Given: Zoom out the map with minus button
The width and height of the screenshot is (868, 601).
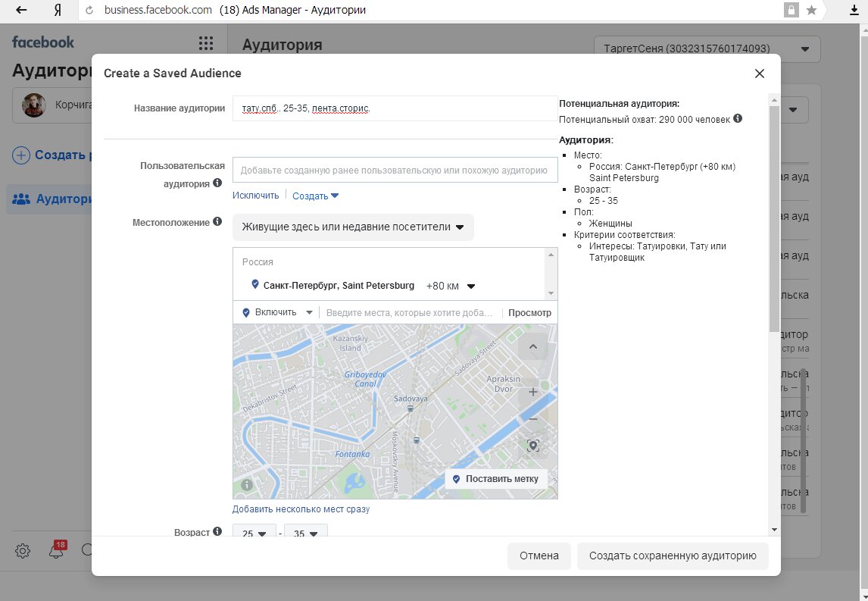Looking at the screenshot, I should 533,419.
